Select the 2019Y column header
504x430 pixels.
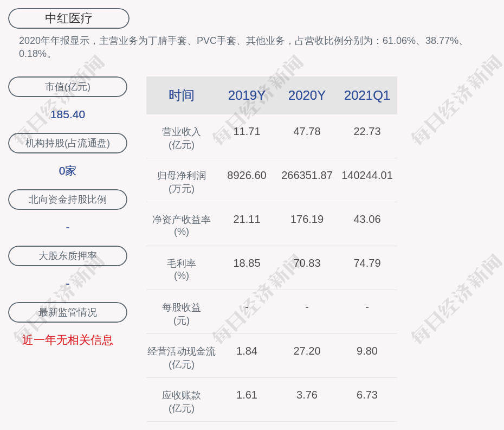(247, 95)
